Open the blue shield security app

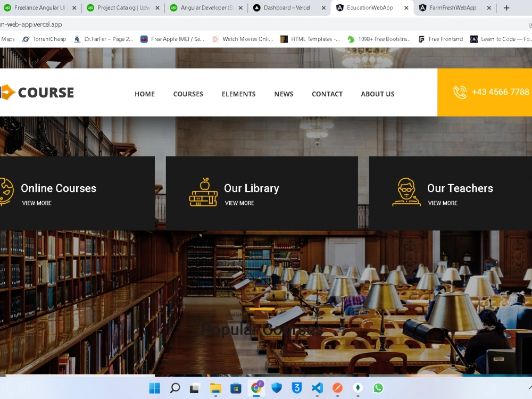pos(277,388)
